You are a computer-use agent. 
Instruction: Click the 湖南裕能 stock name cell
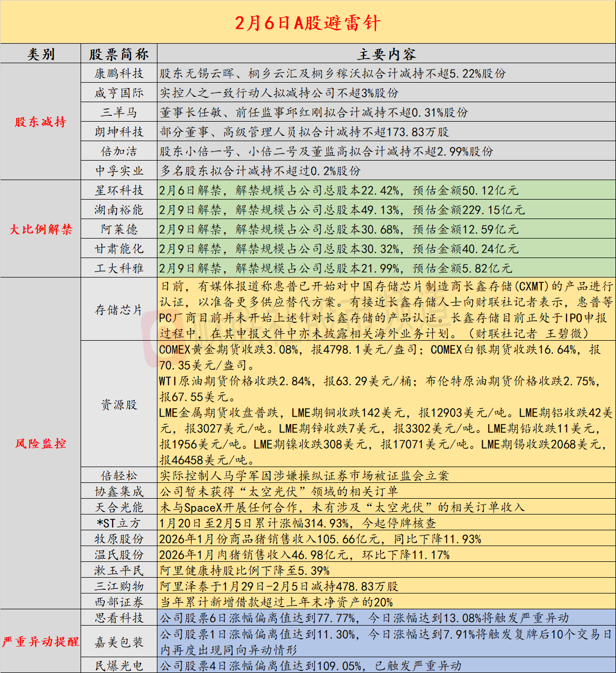(119, 210)
